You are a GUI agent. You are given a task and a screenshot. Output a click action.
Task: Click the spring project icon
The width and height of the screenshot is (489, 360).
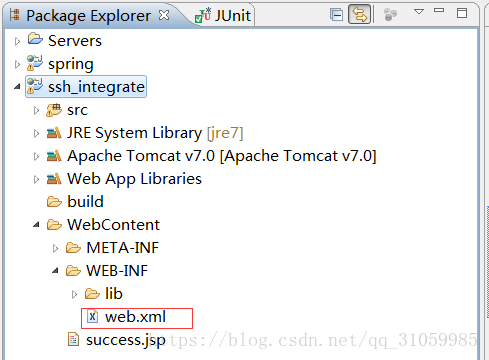[35, 63]
